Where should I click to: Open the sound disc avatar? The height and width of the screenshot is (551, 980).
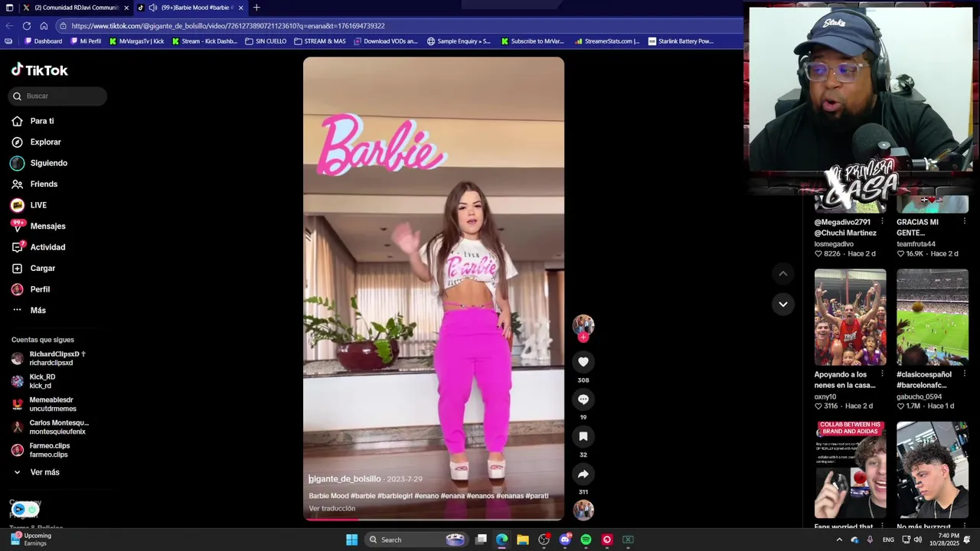click(x=583, y=510)
